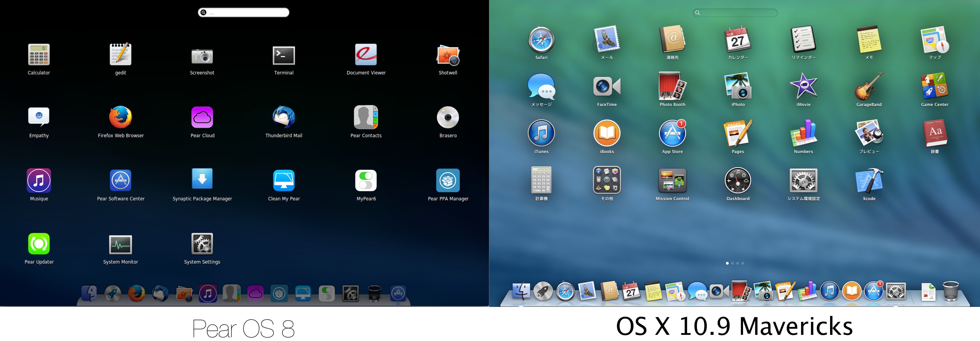980x341 pixels.
Task: Open マップ (Maps) in the Launchpad grid
Action: [x=935, y=40]
